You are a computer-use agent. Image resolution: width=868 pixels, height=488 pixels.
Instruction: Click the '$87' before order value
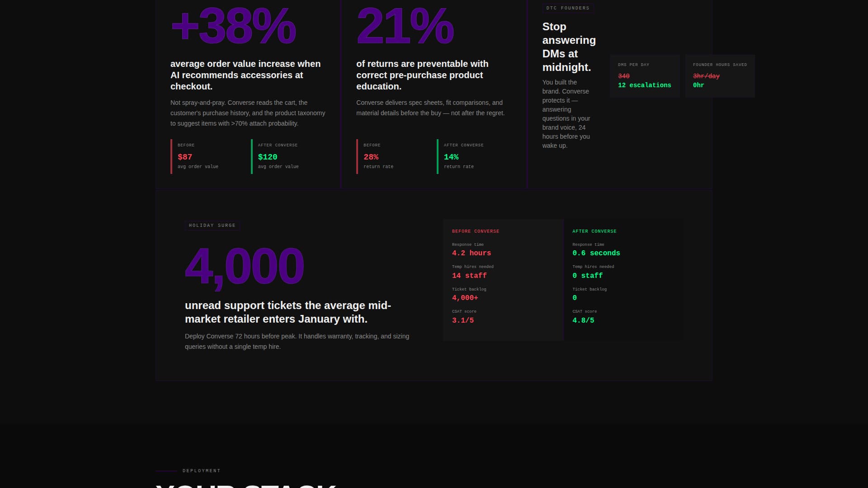tap(185, 157)
